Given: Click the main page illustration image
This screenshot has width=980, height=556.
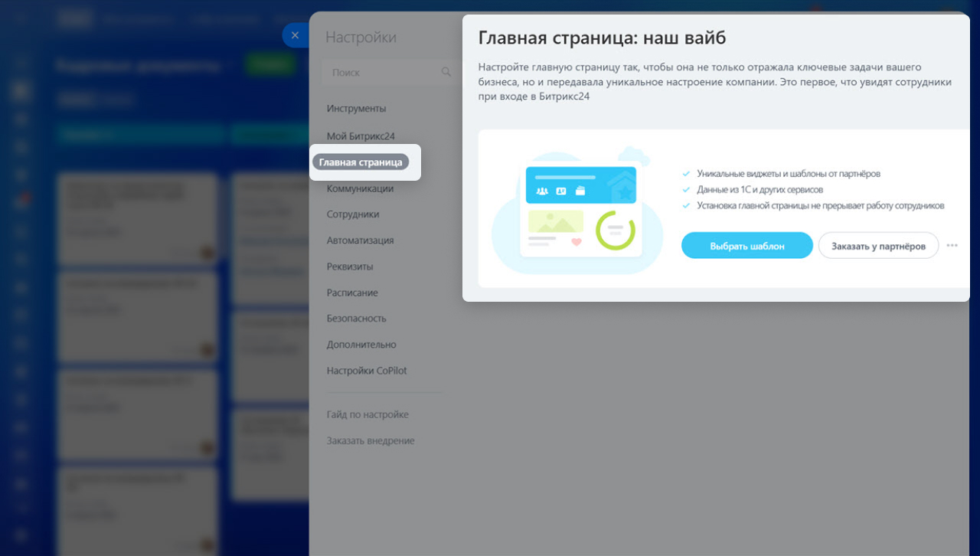Looking at the screenshot, I should (577, 211).
